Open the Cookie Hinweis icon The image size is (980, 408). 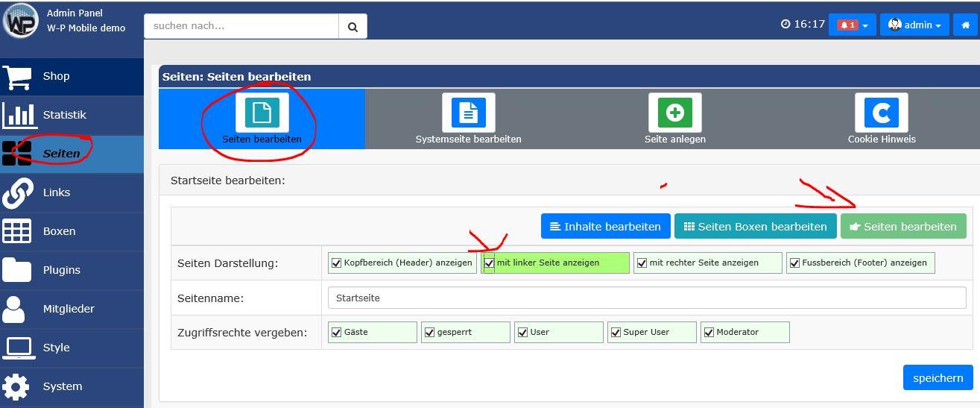pos(881,113)
